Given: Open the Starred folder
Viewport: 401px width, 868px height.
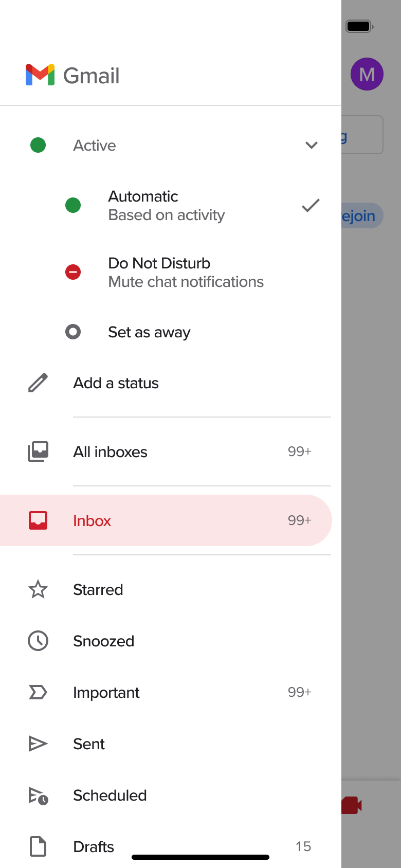Looking at the screenshot, I should pyautogui.click(x=171, y=589).
